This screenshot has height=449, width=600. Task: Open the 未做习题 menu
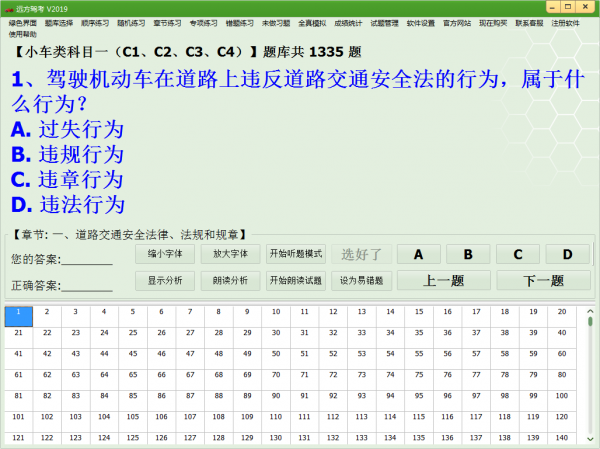click(276, 23)
